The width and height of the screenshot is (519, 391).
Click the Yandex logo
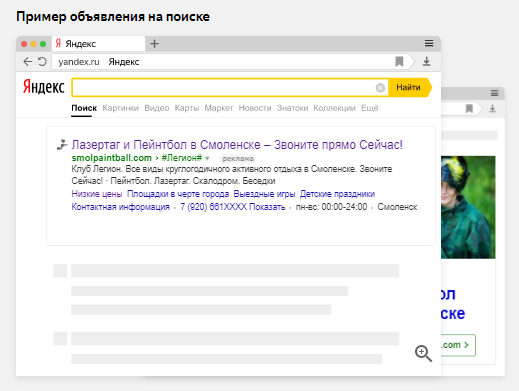pos(44,87)
